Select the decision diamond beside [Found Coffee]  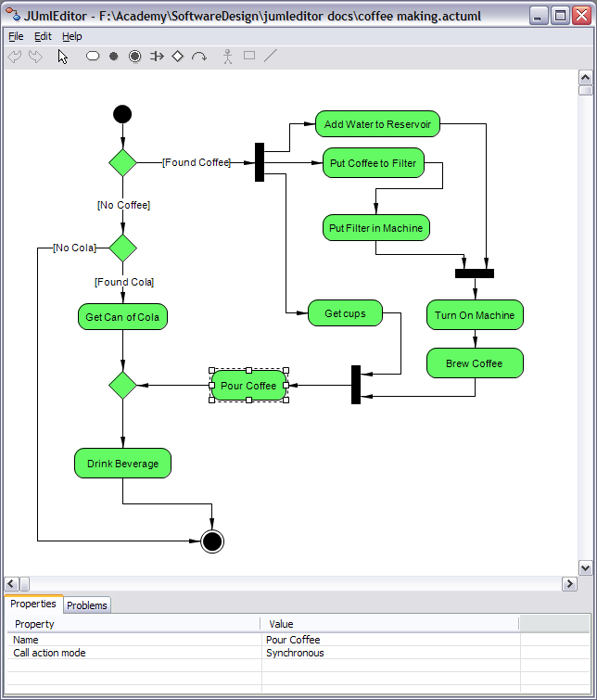(122, 163)
